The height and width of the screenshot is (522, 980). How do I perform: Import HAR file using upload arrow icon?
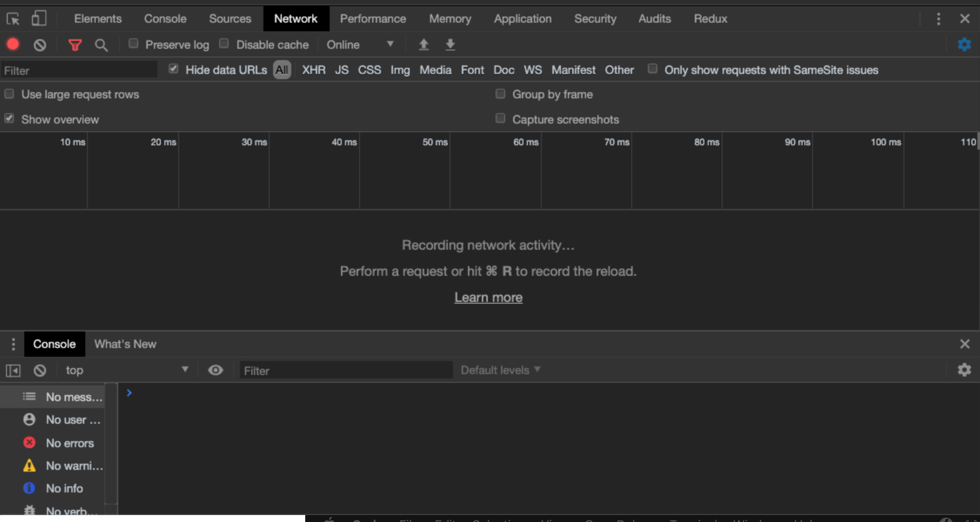pos(423,44)
